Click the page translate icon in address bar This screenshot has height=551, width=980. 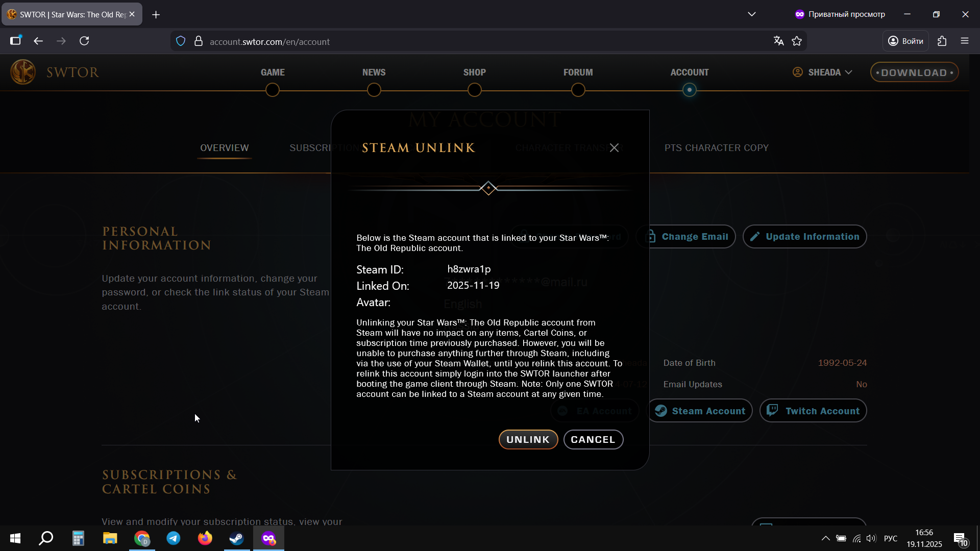coord(778,41)
